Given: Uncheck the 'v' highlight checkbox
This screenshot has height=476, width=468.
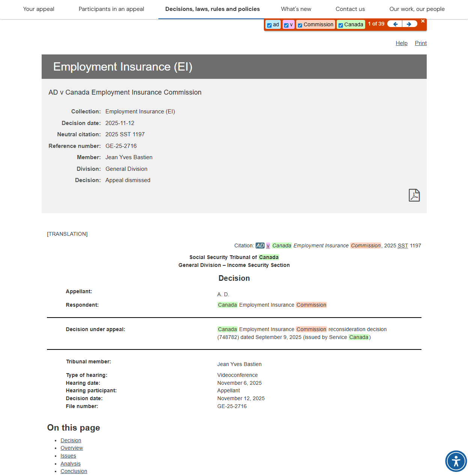Looking at the screenshot, I should pos(286,25).
